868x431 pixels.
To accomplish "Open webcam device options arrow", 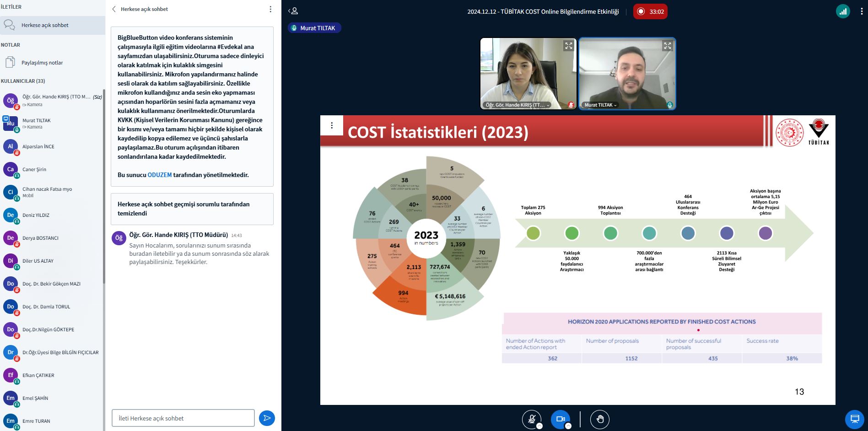I will 568,426.
